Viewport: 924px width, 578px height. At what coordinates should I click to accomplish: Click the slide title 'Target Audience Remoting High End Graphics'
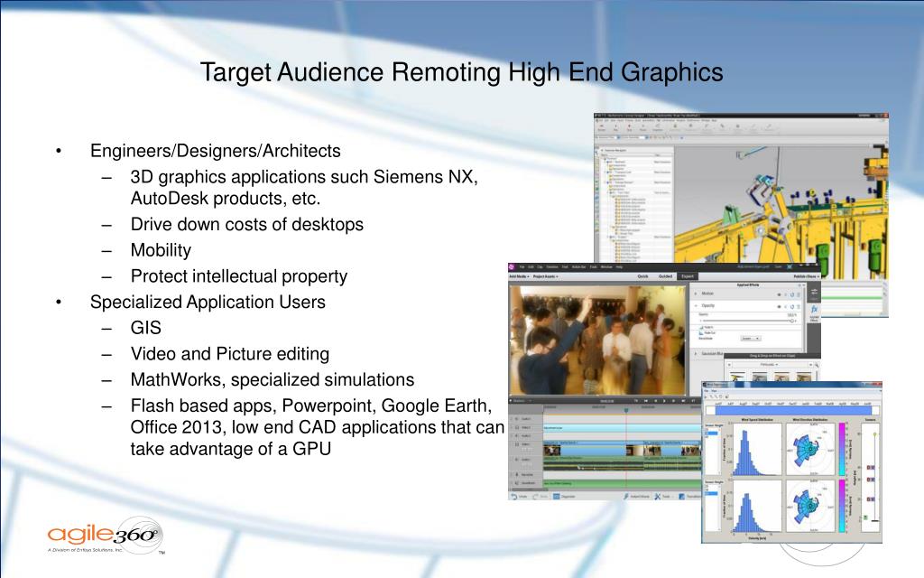click(x=461, y=72)
